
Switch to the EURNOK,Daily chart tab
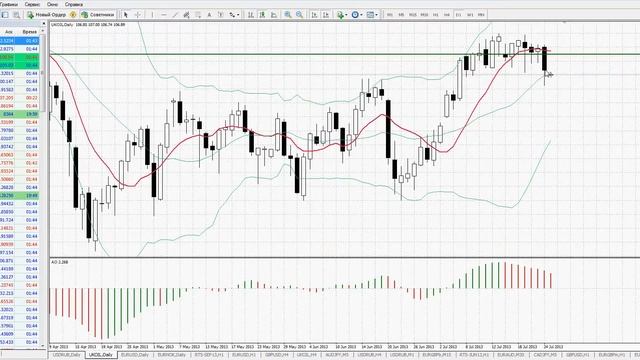click(172, 355)
